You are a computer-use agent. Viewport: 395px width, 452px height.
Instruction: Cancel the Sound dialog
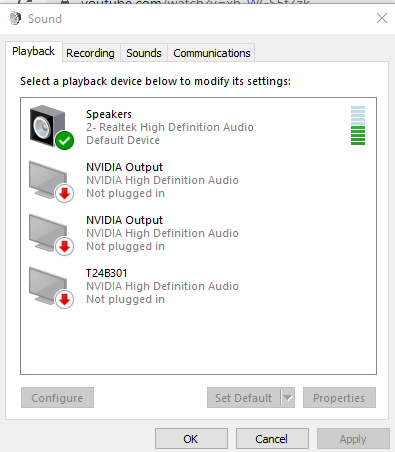272,439
